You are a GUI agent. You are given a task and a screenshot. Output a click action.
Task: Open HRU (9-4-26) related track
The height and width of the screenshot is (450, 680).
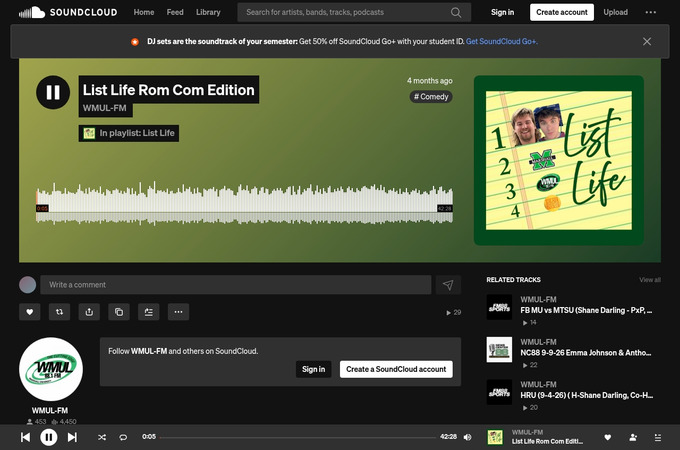point(586,395)
